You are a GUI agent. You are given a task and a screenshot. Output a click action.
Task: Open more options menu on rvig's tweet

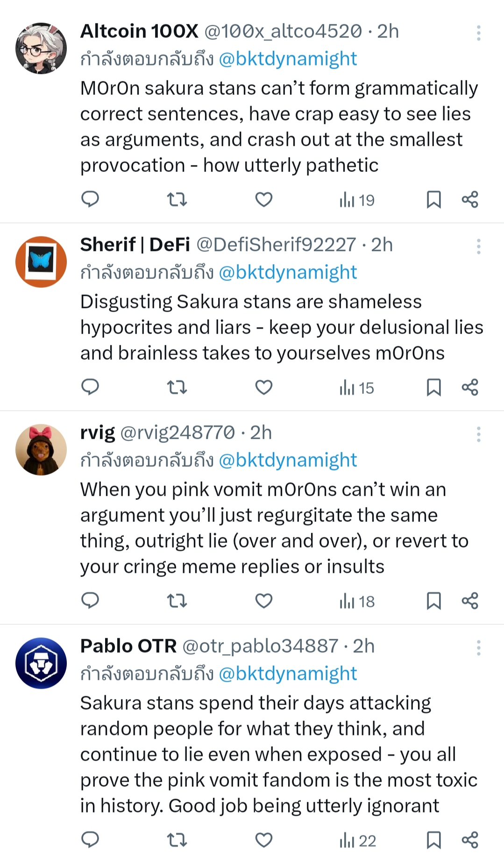pyautogui.click(x=479, y=435)
